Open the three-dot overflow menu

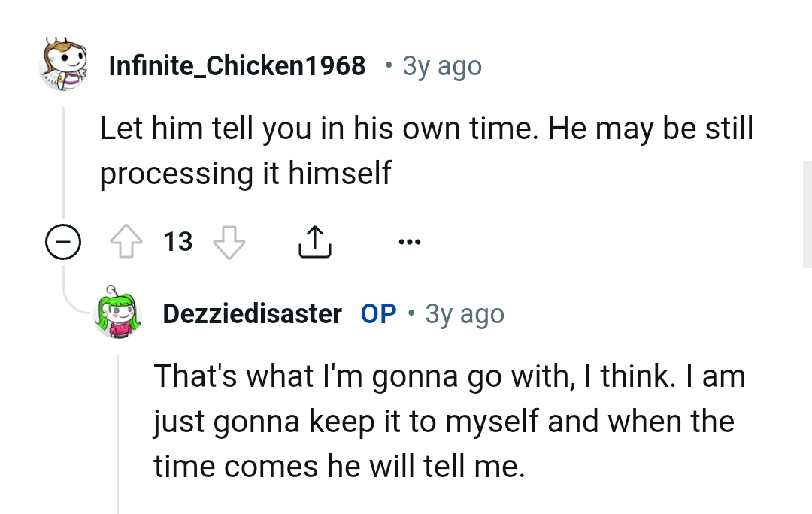[411, 240]
